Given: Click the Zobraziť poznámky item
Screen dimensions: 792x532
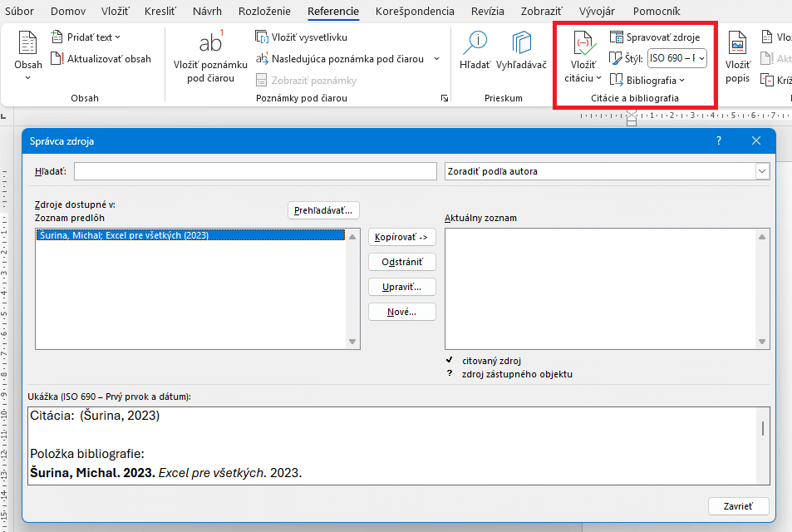Looking at the screenshot, I should [306, 81].
